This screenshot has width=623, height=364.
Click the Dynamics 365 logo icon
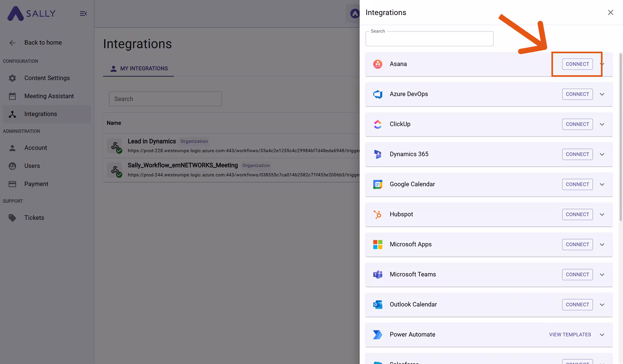[x=378, y=154]
